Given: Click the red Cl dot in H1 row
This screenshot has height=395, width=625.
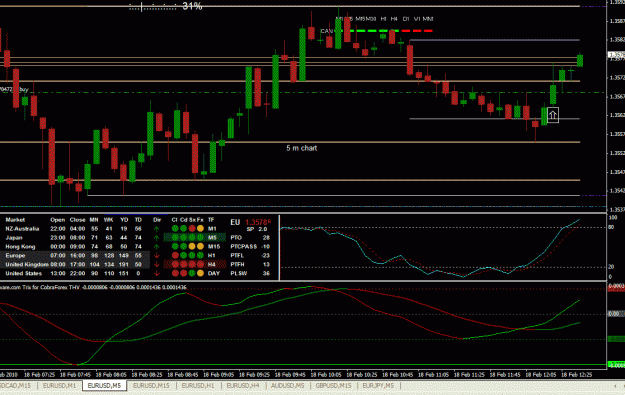Looking at the screenshot, I should [x=175, y=255].
